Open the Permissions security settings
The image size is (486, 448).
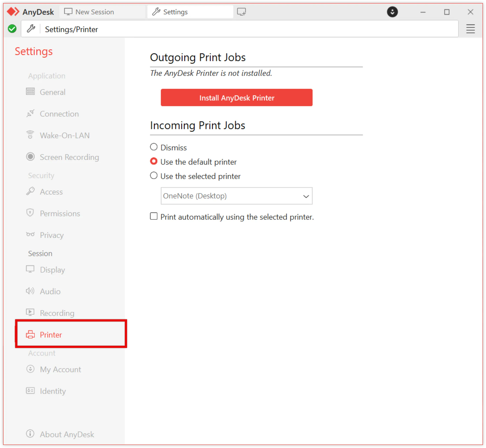60,213
